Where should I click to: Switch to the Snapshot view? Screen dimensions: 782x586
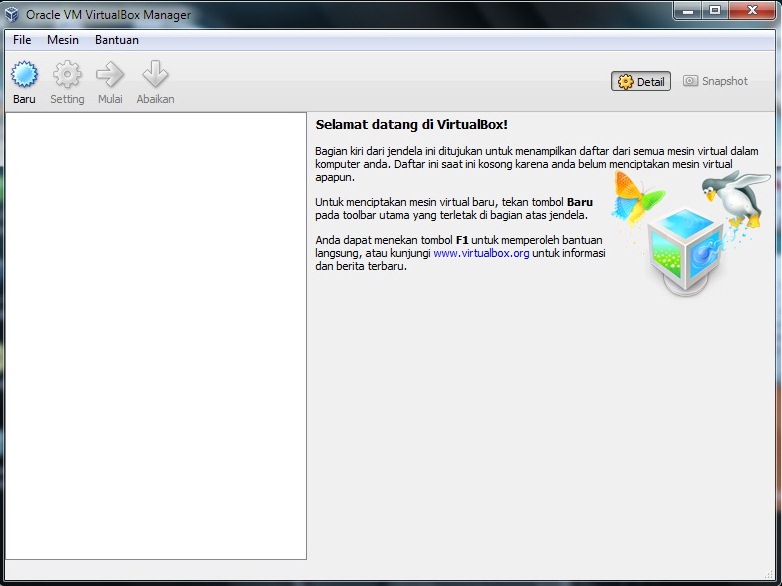click(x=715, y=81)
